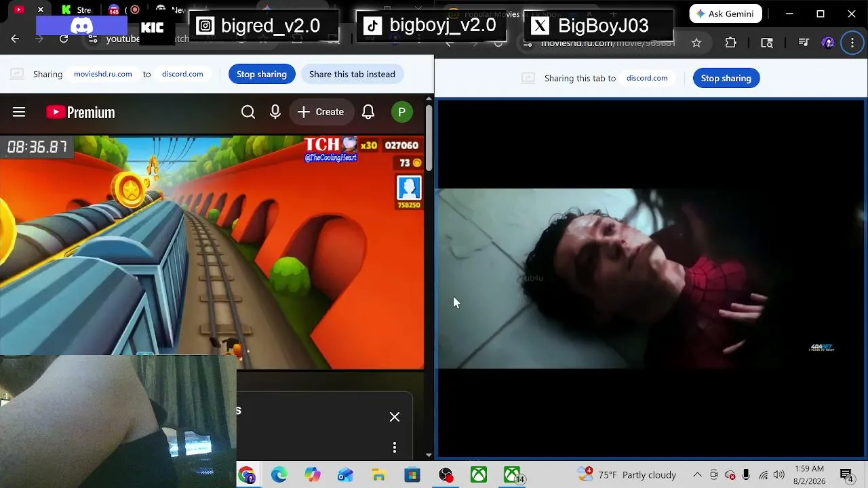The height and width of the screenshot is (488, 868).
Task: Switch to the tab with 148 badge
Action: pos(114,9)
